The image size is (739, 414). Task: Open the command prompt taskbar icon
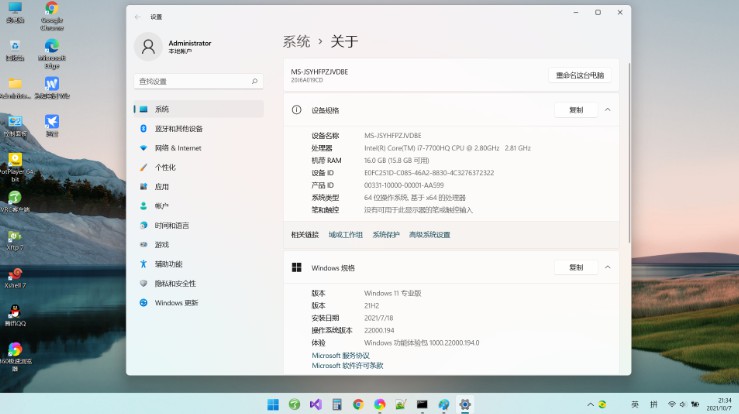[x=422, y=404]
